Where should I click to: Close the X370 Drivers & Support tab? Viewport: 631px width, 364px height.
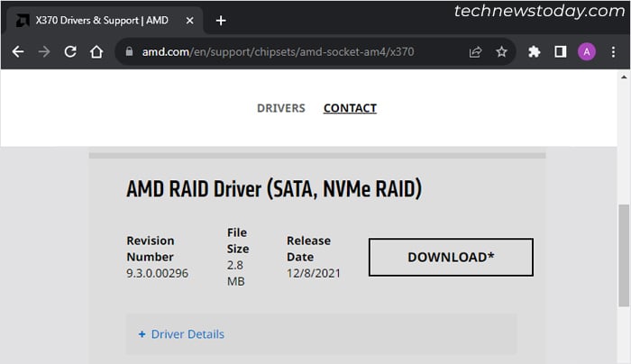[189, 21]
